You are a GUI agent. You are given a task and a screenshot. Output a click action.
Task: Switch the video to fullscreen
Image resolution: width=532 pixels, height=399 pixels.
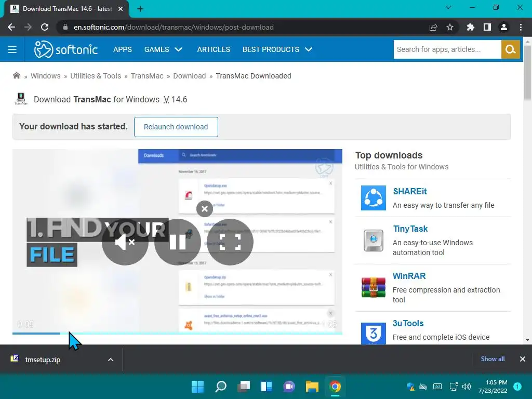pos(230,242)
